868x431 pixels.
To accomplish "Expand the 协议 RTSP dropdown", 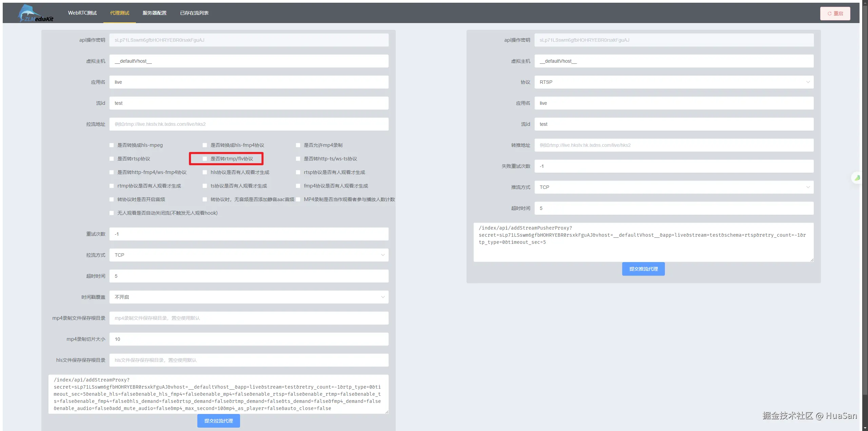I will coord(674,82).
